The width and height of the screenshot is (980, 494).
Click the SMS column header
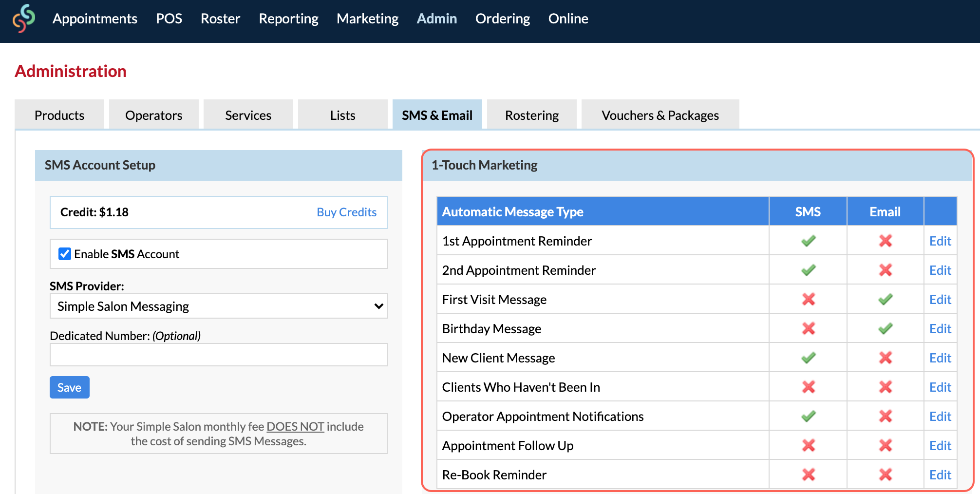tap(808, 211)
